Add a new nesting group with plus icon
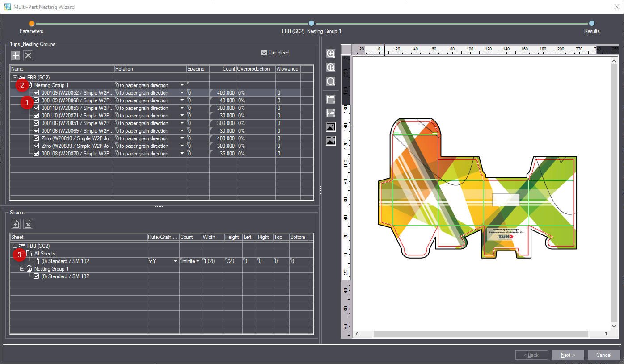 16,55
